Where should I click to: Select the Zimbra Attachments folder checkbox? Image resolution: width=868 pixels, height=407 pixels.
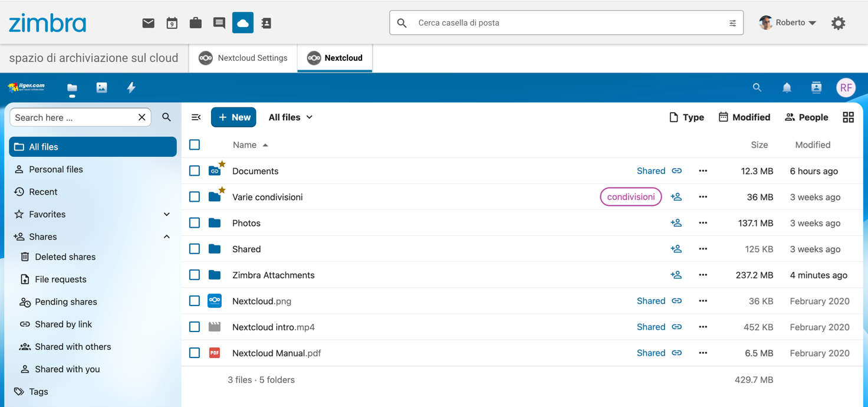195,275
